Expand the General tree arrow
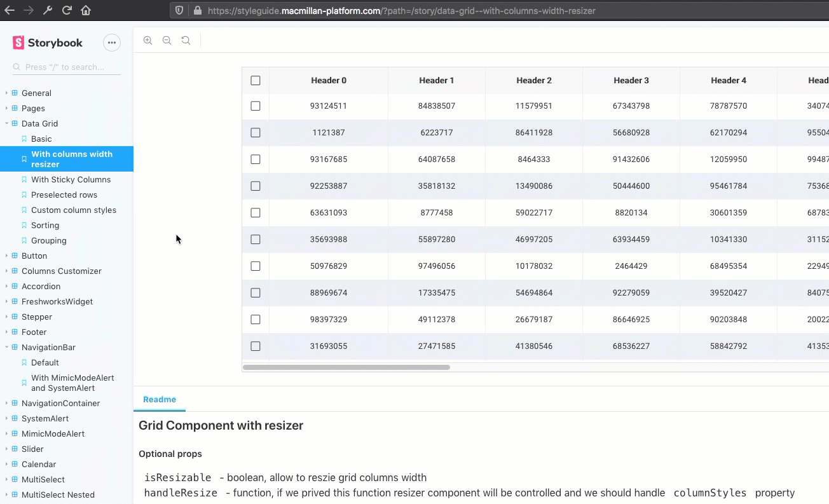Viewport: 829px width, 504px height. click(6, 93)
